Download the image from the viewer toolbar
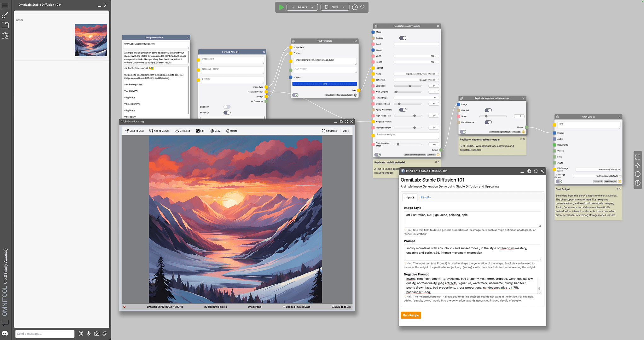This screenshot has height=340, width=644. (x=183, y=131)
